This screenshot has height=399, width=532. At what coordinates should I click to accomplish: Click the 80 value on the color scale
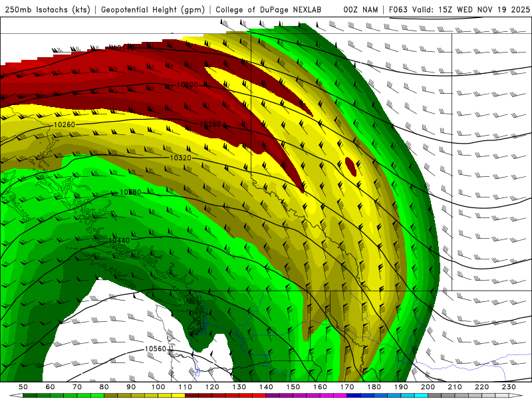[x=104, y=387]
